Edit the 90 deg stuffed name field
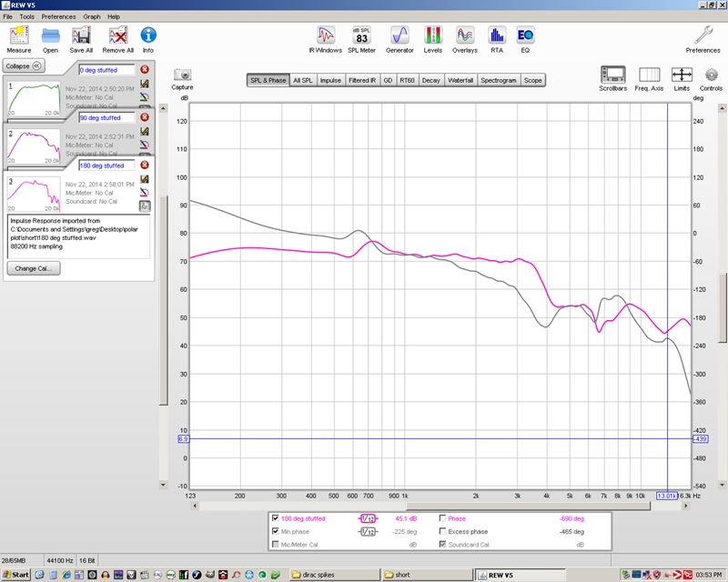Image resolution: width=728 pixels, height=582 pixels. [106, 118]
